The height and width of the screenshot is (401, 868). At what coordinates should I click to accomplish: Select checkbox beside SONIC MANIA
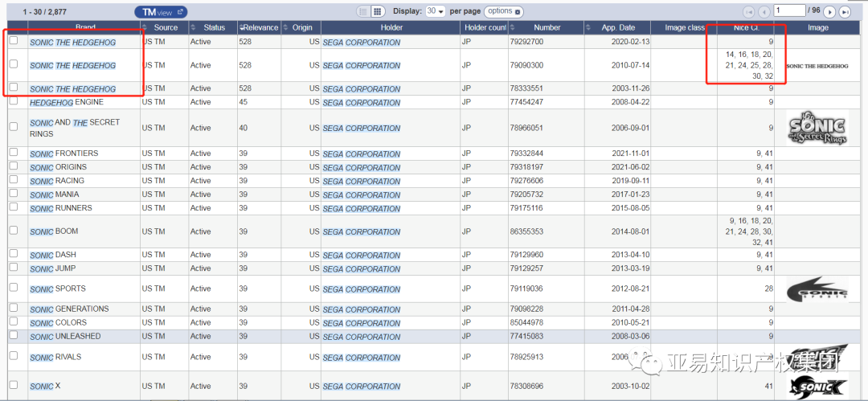click(x=14, y=194)
